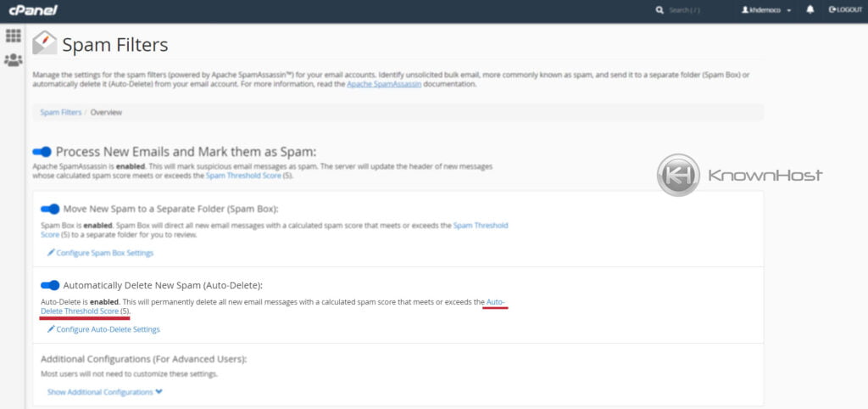Toggle Move New Spam to Separate Folder
The height and width of the screenshot is (409, 868).
click(x=50, y=209)
